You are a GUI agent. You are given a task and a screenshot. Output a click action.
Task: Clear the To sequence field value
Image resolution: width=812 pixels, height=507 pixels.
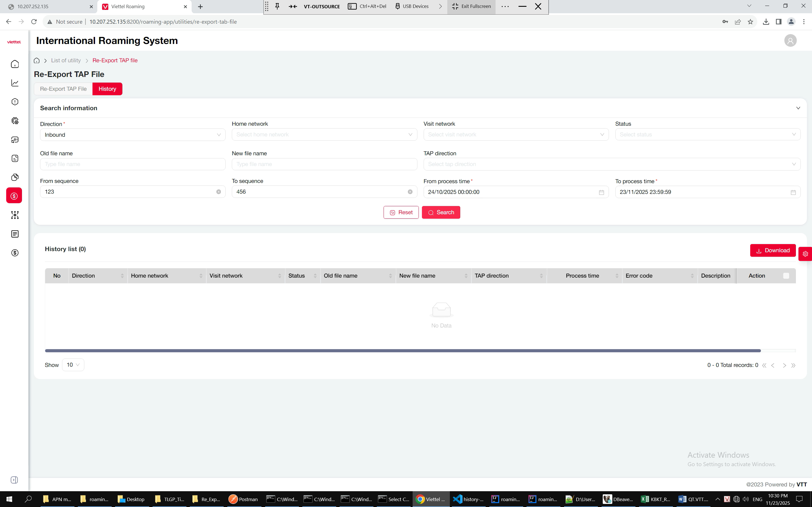(x=410, y=192)
